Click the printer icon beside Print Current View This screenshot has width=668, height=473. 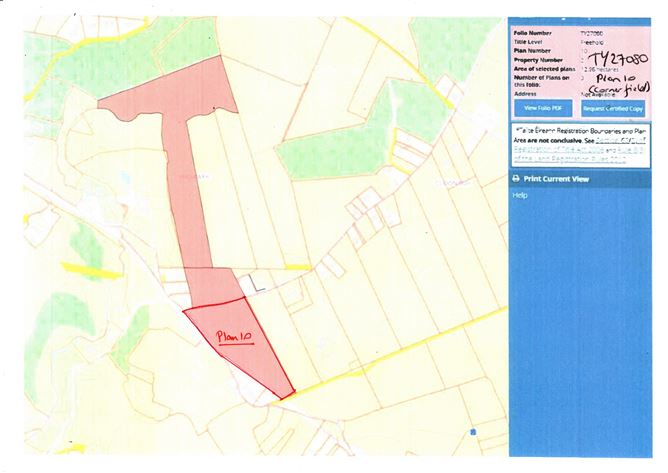click(516, 179)
